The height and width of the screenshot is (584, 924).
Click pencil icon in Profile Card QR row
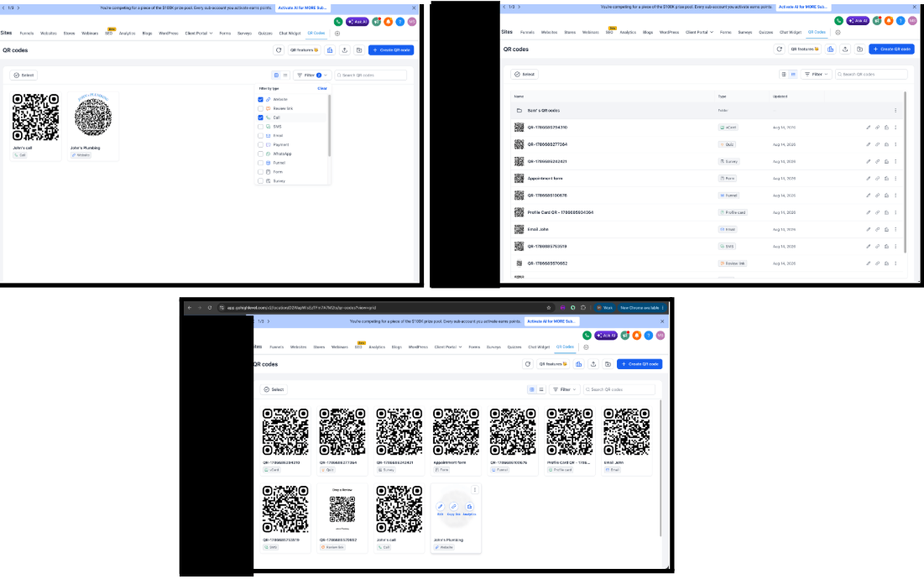coord(868,212)
